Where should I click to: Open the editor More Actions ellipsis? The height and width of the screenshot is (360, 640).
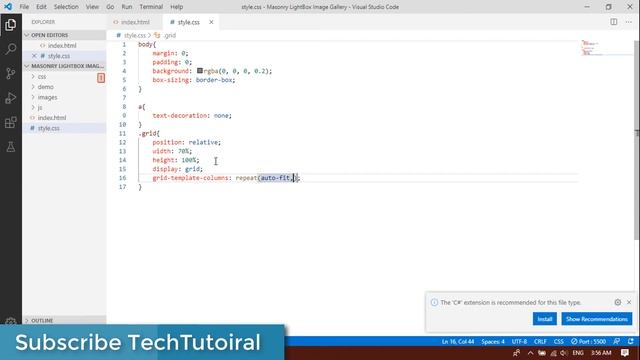(x=629, y=22)
